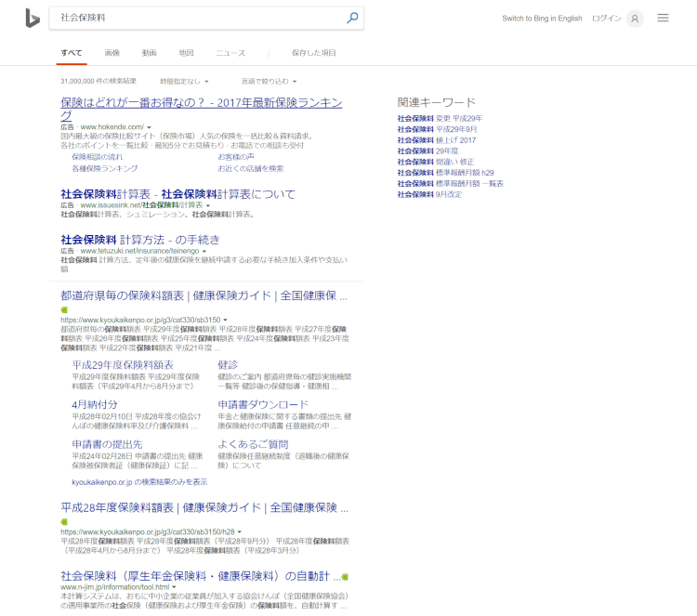Open sublink 4月納付分
This screenshot has width=697, height=616.
[95, 404]
